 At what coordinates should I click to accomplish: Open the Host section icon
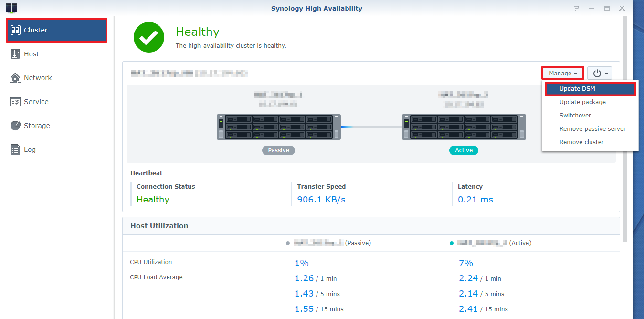(15, 54)
